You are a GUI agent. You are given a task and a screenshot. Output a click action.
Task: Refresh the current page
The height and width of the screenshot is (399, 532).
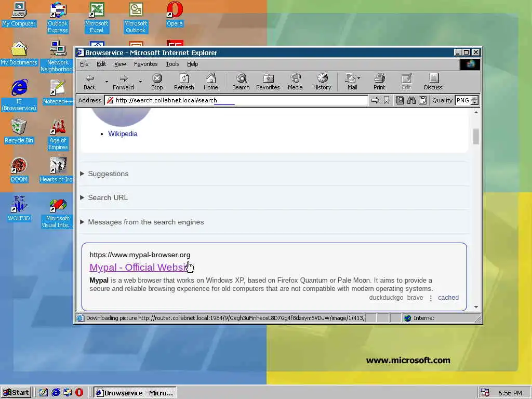pyautogui.click(x=184, y=82)
